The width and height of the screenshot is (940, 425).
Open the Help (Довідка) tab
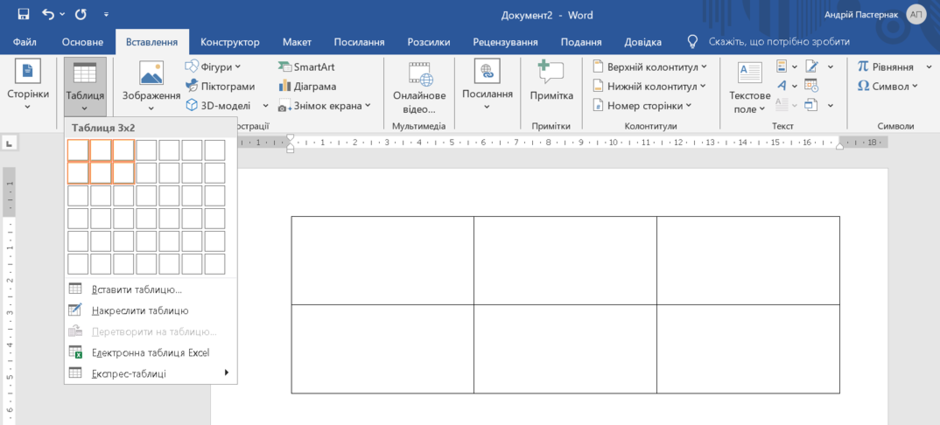point(643,42)
